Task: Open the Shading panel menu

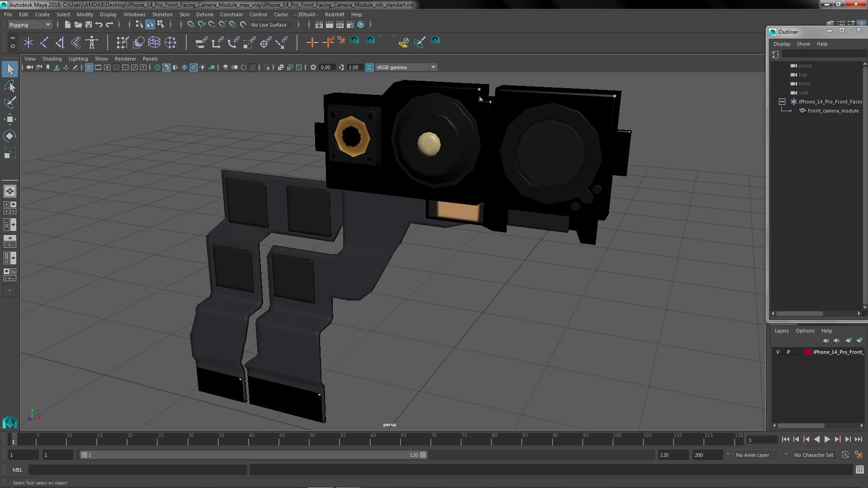Action: click(x=52, y=59)
